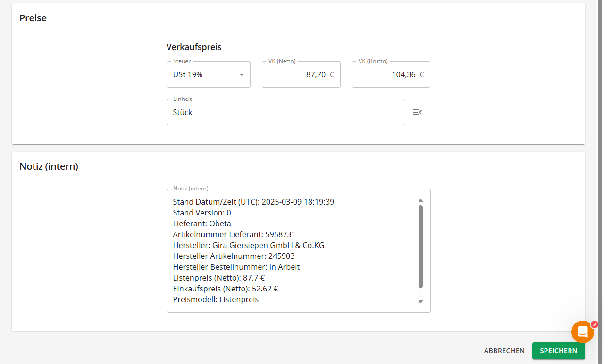Open the orange chat widget
The width and height of the screenshot is (604, 364).
point(583,332)
